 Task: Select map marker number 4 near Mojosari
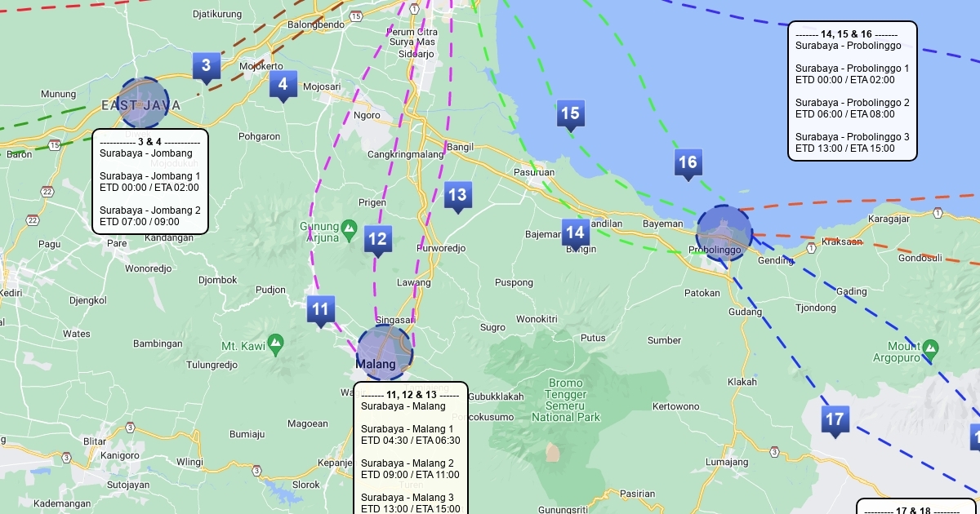pyautogui.click(x=283, y=84)
